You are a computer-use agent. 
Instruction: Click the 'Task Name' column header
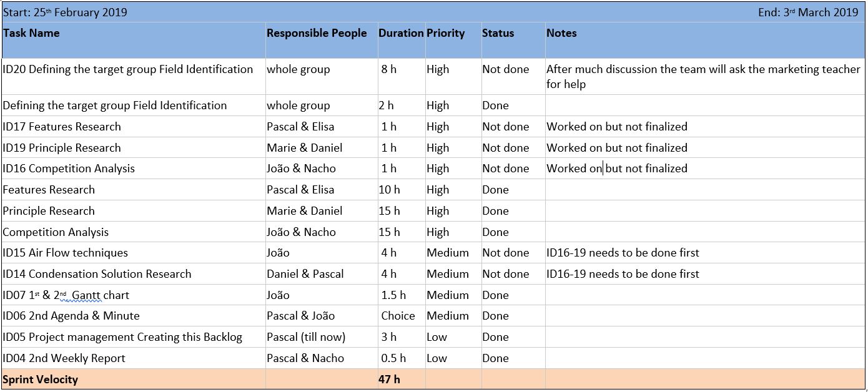point(31,34)
